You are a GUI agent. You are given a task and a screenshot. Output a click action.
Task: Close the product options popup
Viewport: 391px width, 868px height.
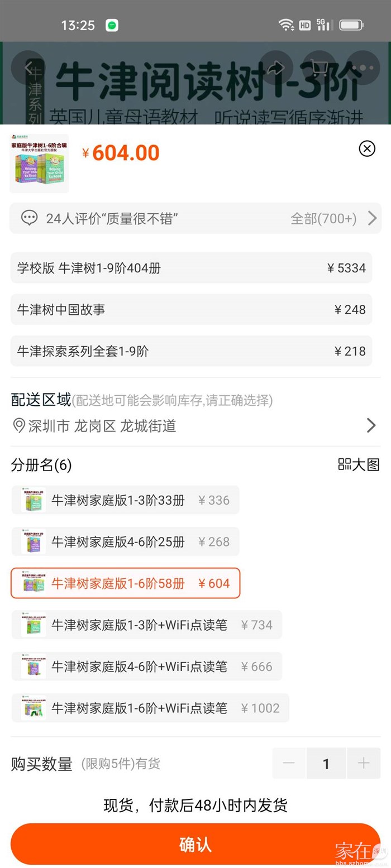[366, 148]
